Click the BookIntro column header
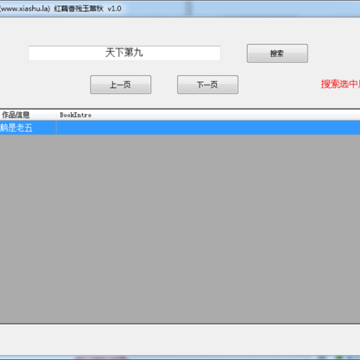Viewport: 360px width, 360px height. coord(208,115)
